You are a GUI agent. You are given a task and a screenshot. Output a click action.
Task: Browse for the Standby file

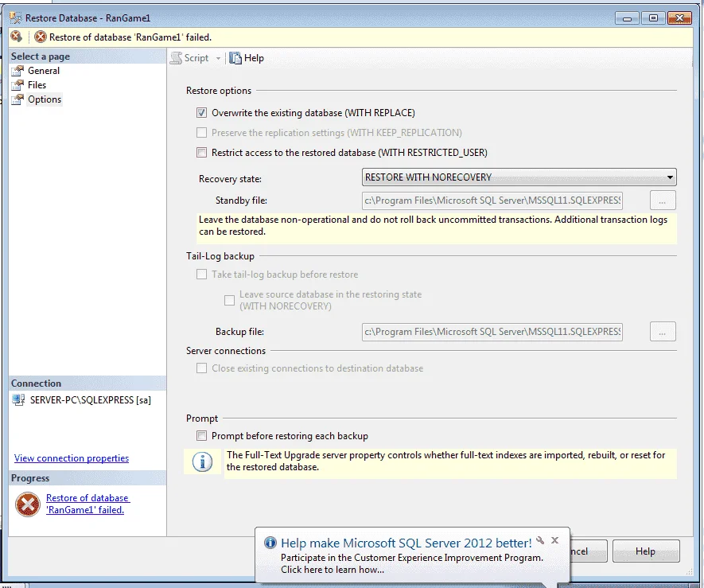pyautogui.click(x=663, y=201)
